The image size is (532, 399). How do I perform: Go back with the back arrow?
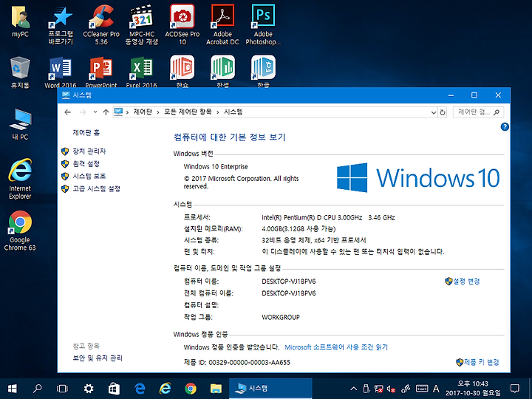coord(68,112)
